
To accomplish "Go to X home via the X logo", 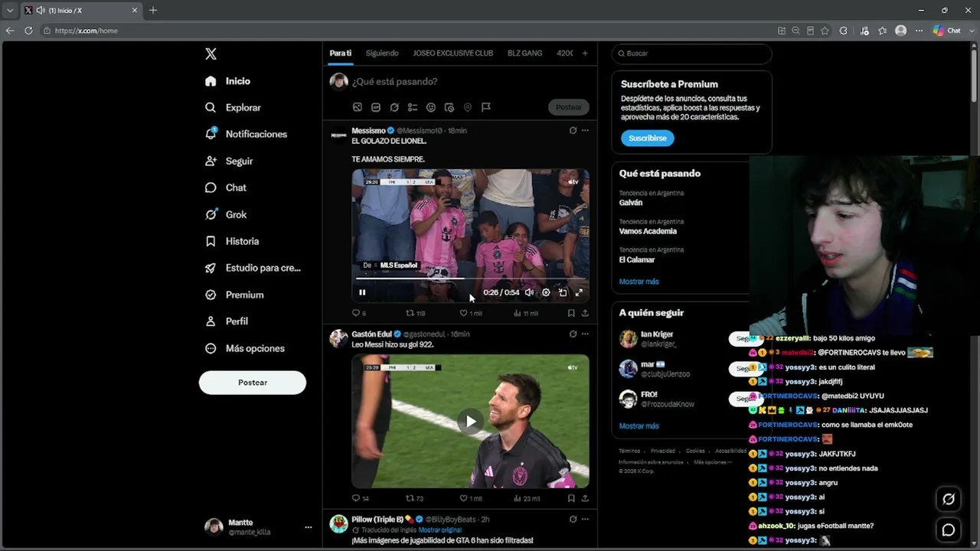I will (x=211, y=54).
